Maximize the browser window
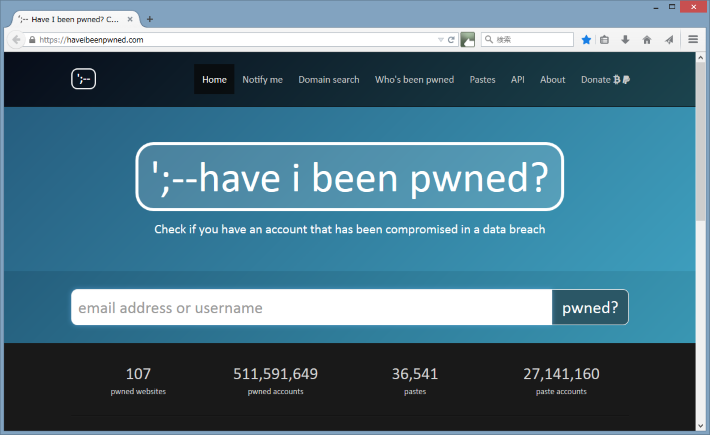Viewport: 710px width, 435px height. tap(672, 7)
